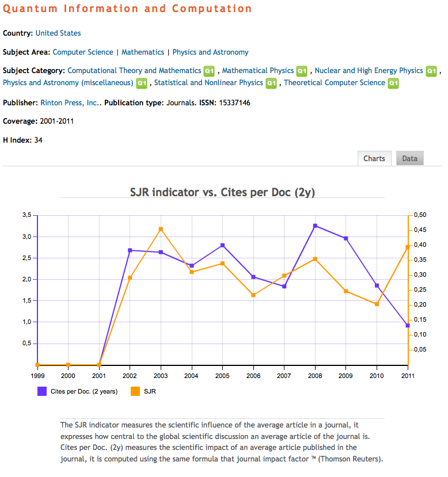This screenshot has height=477, width=448.
Task: Open the Mathematics subject area link
Action: [x=143, y=52]
